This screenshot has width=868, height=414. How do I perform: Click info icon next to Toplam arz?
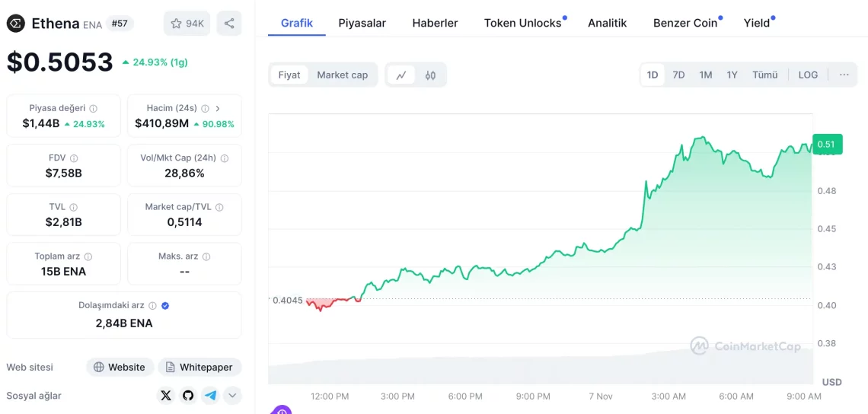click(x=88, y=256)
